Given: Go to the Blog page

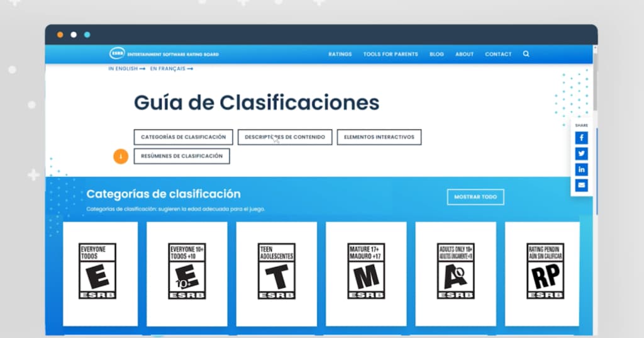Looking at the screenshot, I should [x=436, y=54].
